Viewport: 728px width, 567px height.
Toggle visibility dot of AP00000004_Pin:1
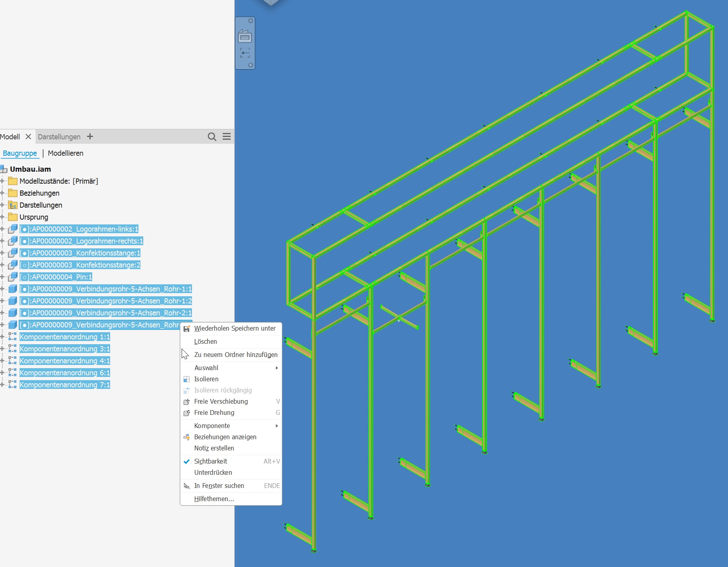(26, 277)
